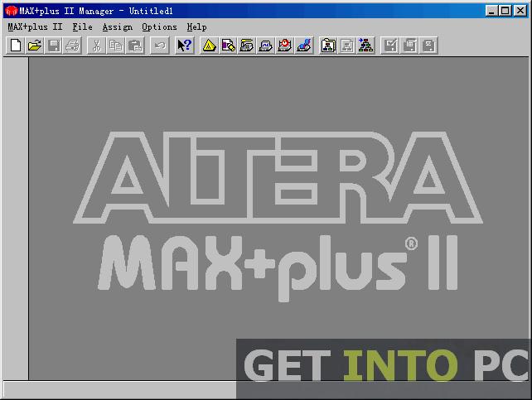Viewport: 532px width, 400px height.
Task: Open the Assign menu
Action: click(118, 27)
